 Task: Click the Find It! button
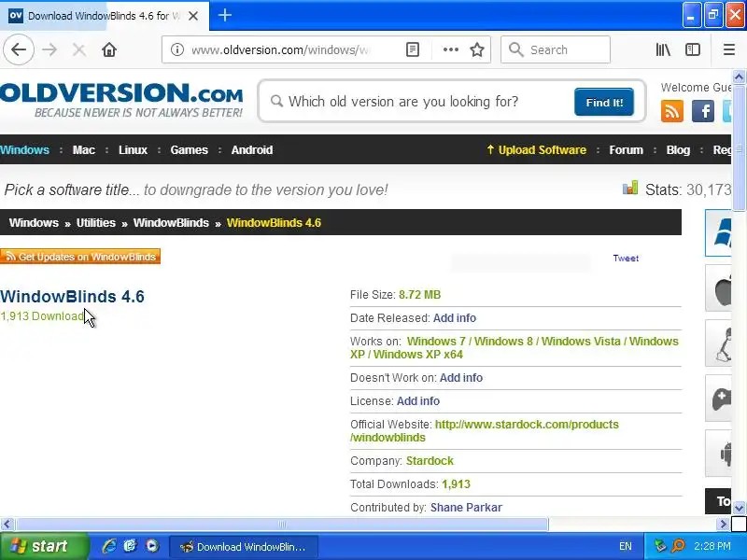(604, 102)
